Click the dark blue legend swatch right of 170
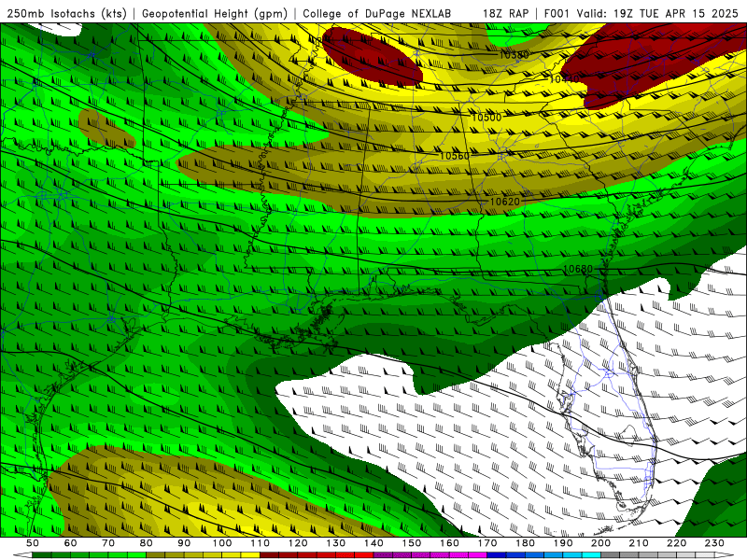Image resolution: width=747 pixels, height=560 pixels. pyautogui.click(x=497, y=555)
